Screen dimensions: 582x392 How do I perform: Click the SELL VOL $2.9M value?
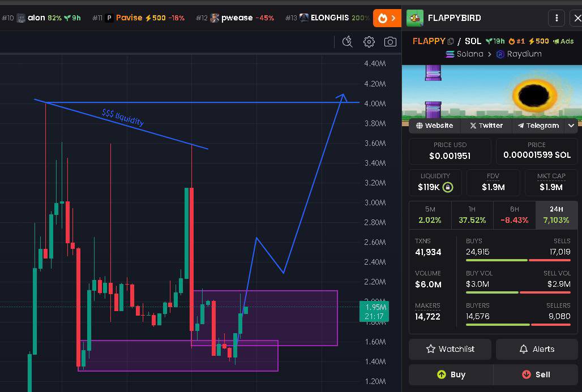(x=559, y=285)
